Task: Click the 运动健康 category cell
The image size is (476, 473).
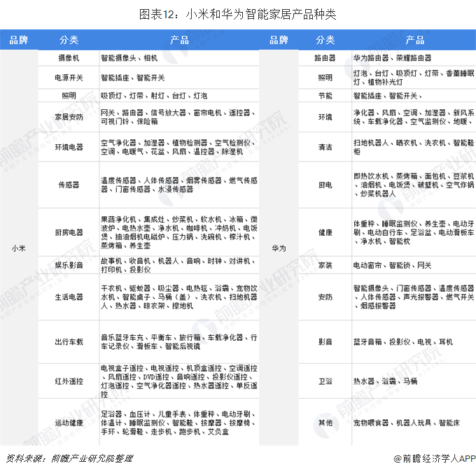Action: pos(69,423)
